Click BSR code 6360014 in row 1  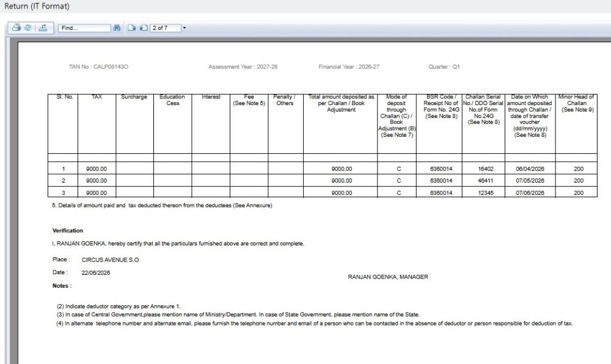[441, 169]
